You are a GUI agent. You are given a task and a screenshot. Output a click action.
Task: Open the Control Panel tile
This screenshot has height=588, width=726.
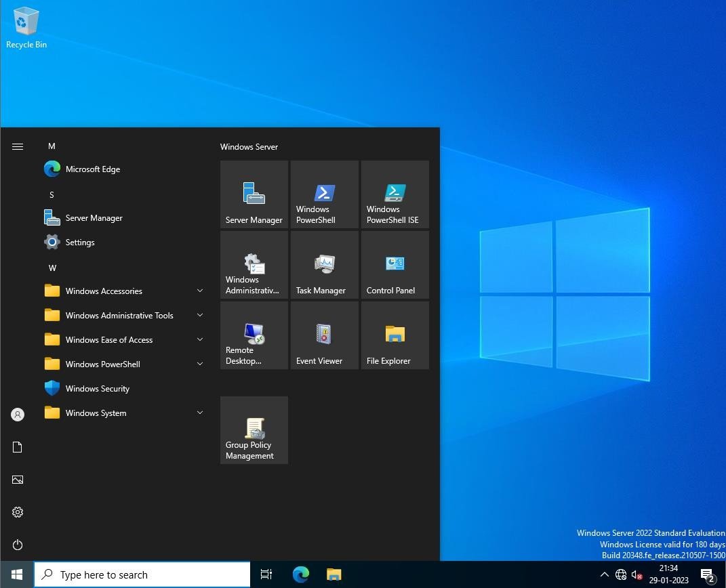(x=395, y=265)
